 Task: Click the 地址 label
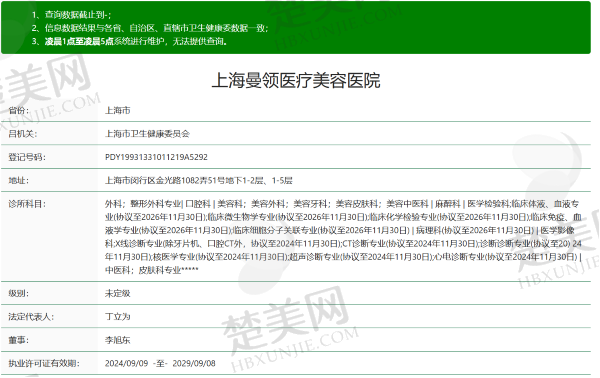click(x=18, y=181)
